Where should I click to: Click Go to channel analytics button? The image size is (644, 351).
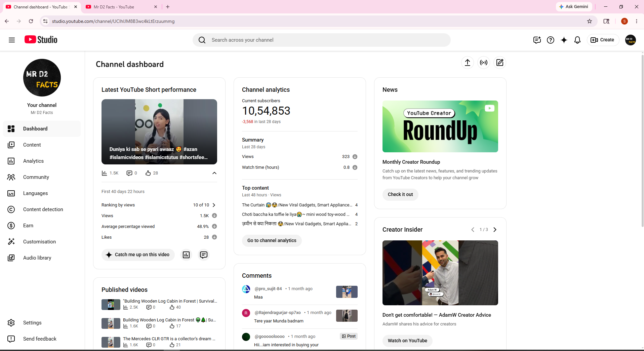click(272, 241)
